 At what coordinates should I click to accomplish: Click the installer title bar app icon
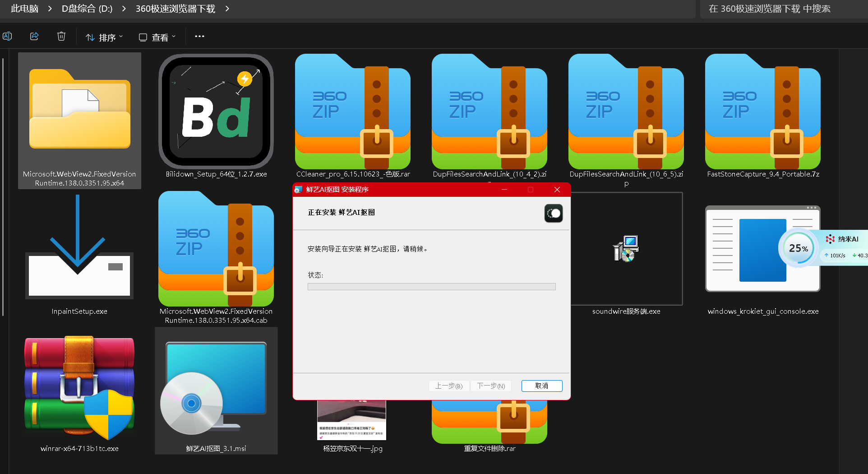[298, 190]
